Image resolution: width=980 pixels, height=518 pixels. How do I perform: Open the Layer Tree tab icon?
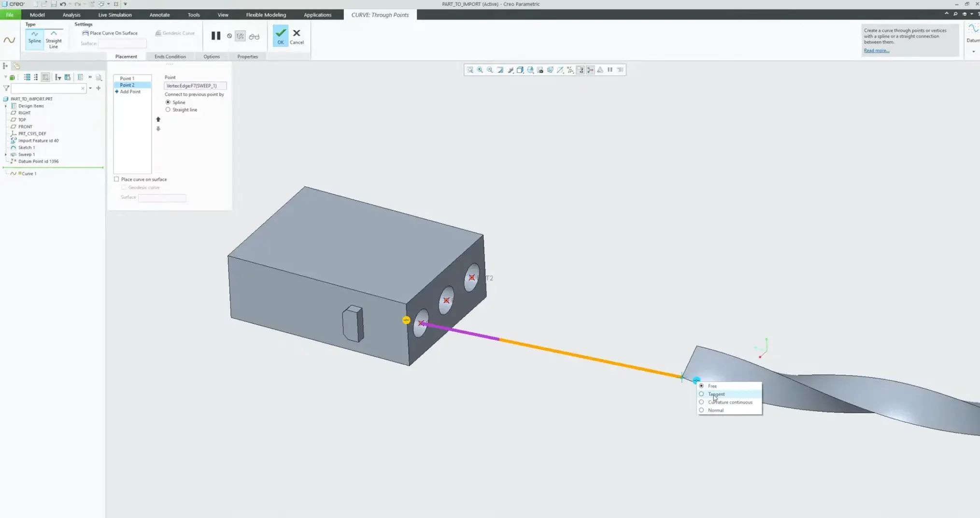(x=16, y=66)
